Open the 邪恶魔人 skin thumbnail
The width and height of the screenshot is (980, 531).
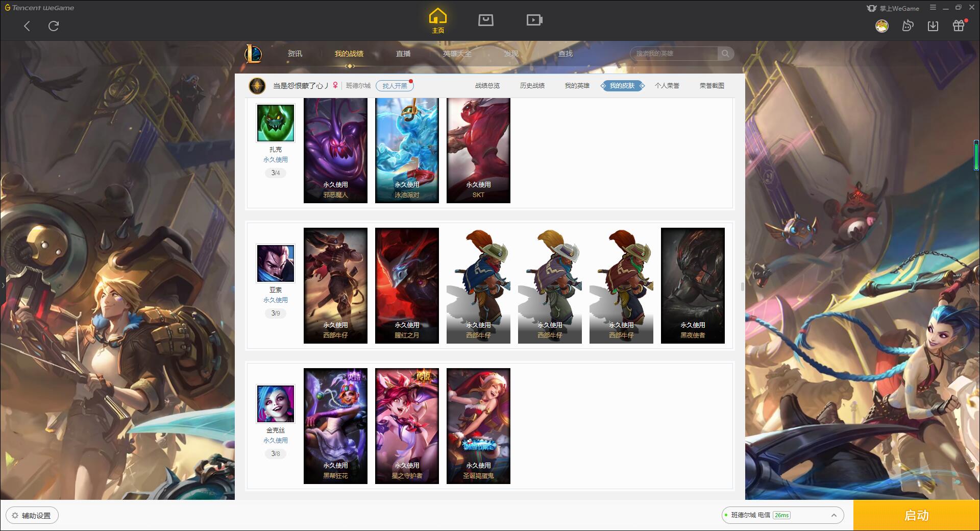[x=335, y=151]
